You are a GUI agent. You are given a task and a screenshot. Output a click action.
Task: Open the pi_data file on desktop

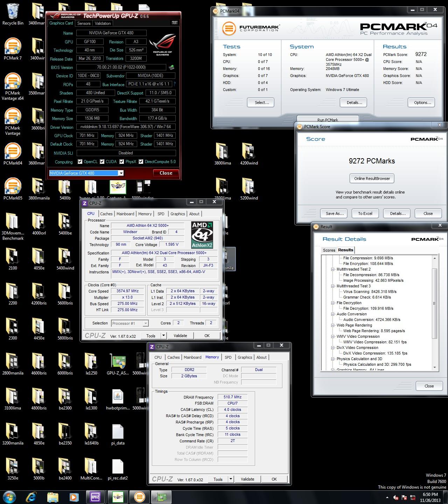(118, 434)
